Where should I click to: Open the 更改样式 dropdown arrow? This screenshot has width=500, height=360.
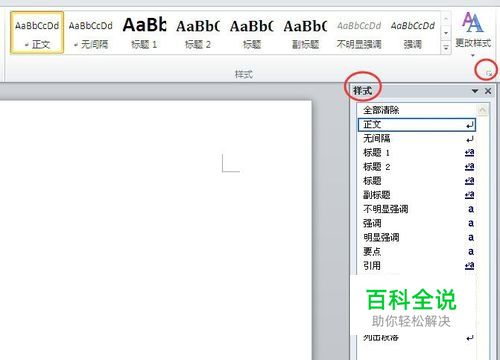point(473,55)
